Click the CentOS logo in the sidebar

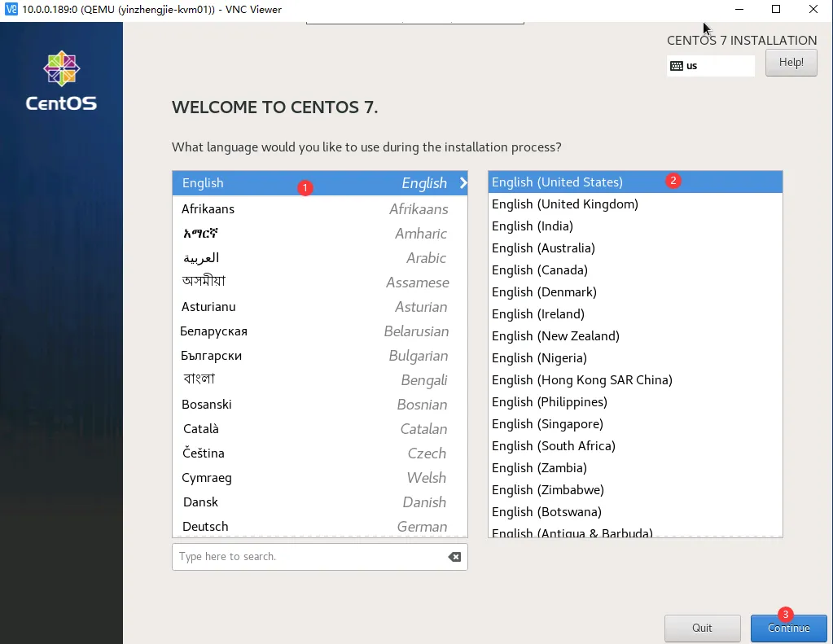(62, 81)
